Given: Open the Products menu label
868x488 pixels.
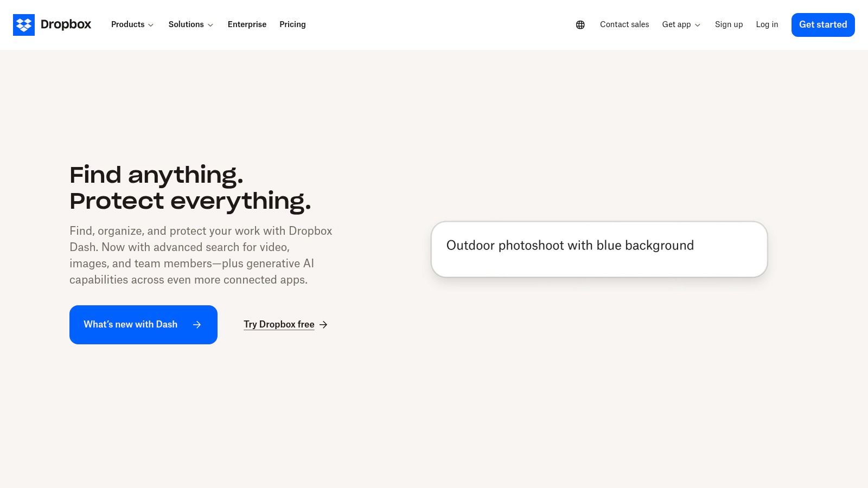Looking at the screenshot, I should 127,24.
